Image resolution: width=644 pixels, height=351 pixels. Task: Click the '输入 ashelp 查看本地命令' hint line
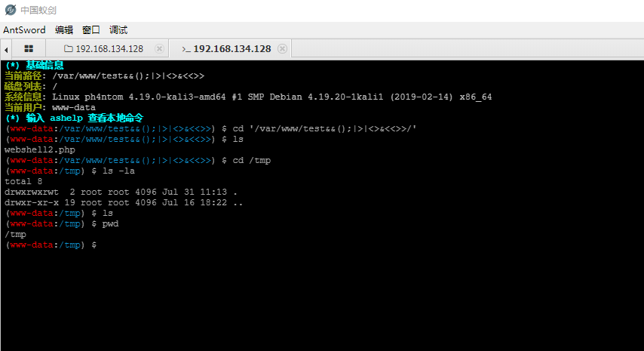75,119
